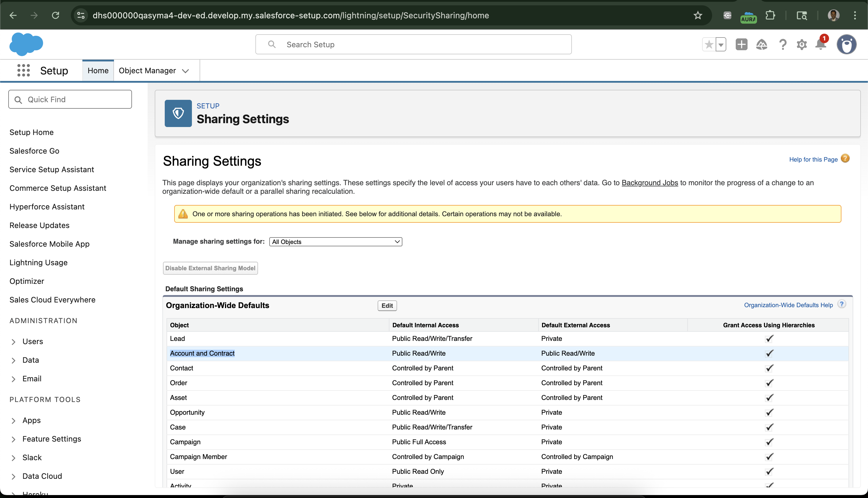Viewport: 868px width, 498px height.
Task: Click the Opportunity hierarchy access checkmark
Action: click(769, 413)
